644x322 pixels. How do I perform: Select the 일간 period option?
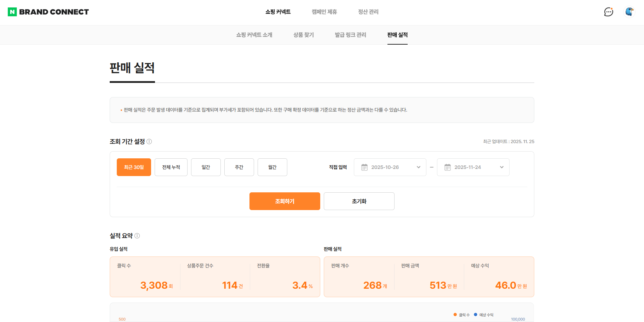[206, 167]
